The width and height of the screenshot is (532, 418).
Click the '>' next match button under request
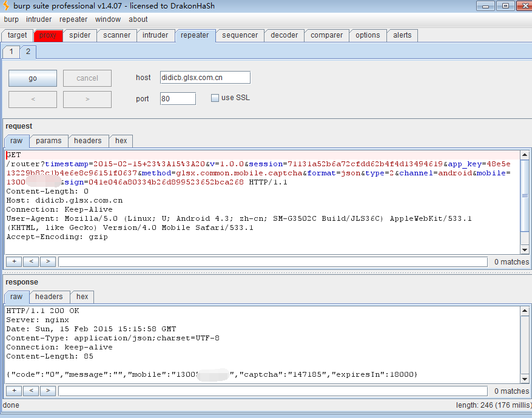tap(48, 261)
